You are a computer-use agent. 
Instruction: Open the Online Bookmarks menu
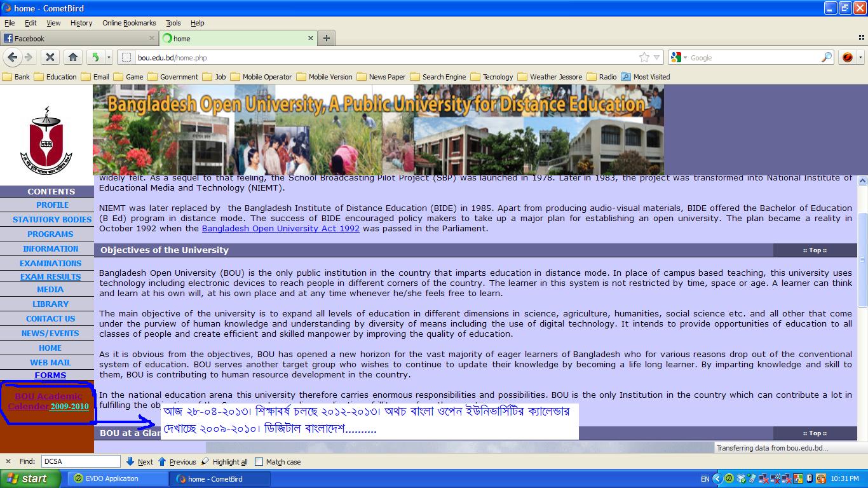[x=129, y=23]
